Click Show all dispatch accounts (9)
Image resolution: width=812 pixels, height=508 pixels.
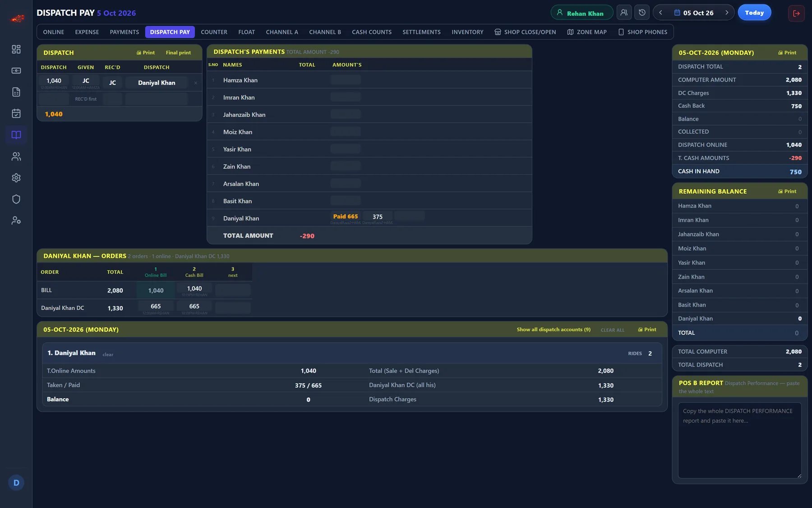(x=554, y=330)
